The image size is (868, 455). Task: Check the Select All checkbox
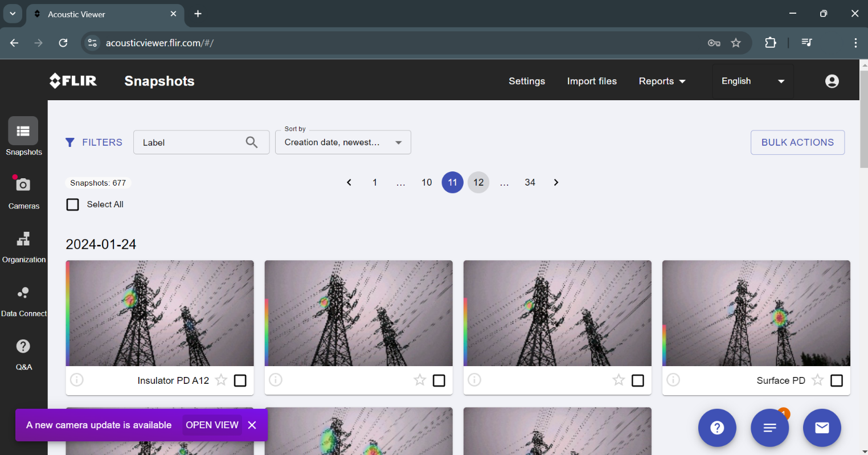pos(73,204)
